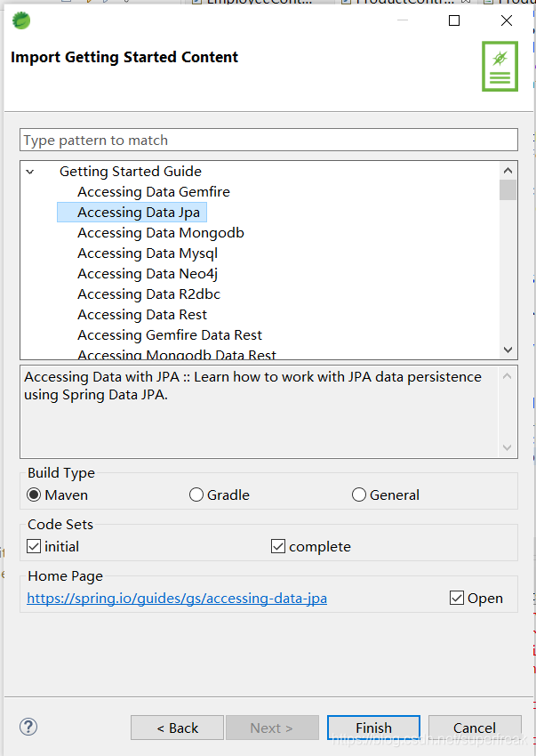Open the spring.io accessing-data-jpa link
Viewport: 536px width, 756px height.
177,598
